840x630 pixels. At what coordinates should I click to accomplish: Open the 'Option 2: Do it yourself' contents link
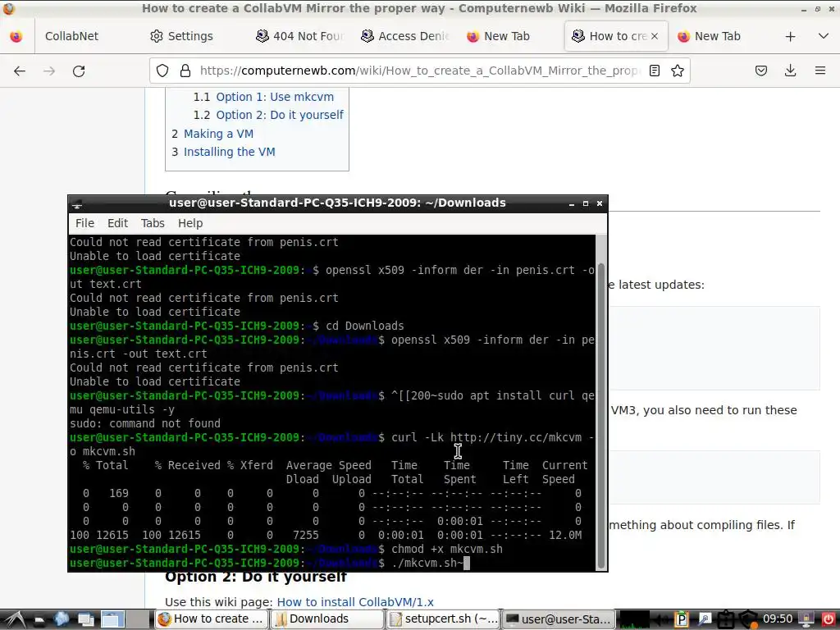[280, 115]
